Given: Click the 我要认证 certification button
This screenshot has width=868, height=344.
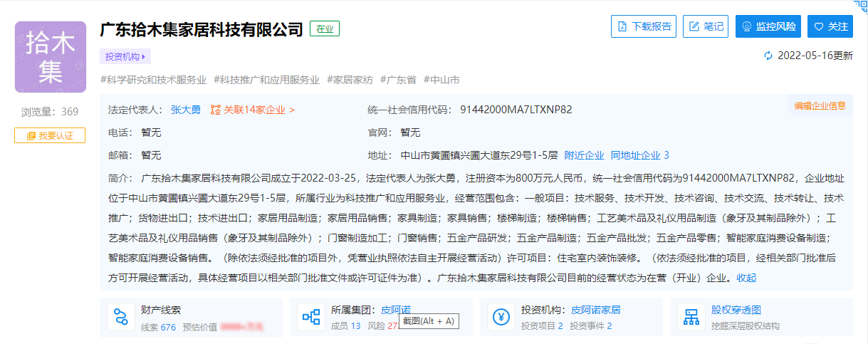Looking at the screenshot, I should point(50,135).
